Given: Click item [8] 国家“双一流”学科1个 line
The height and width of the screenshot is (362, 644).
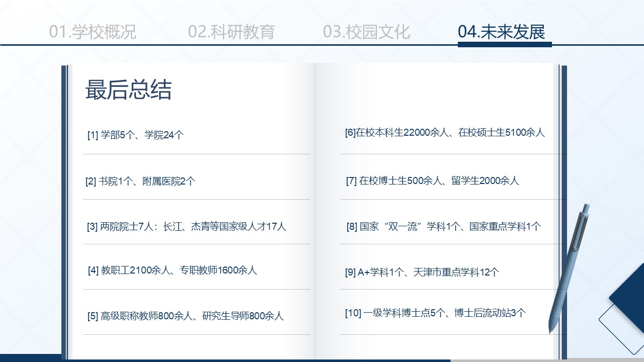Looking at the screenshot, I should tap(444, 227).
